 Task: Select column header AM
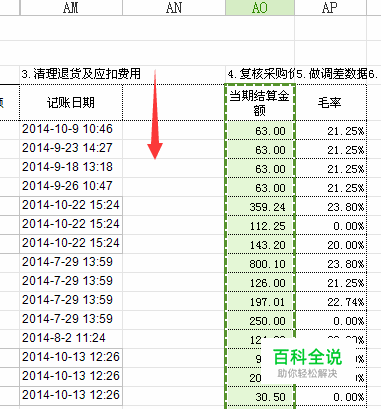point(71,7)
